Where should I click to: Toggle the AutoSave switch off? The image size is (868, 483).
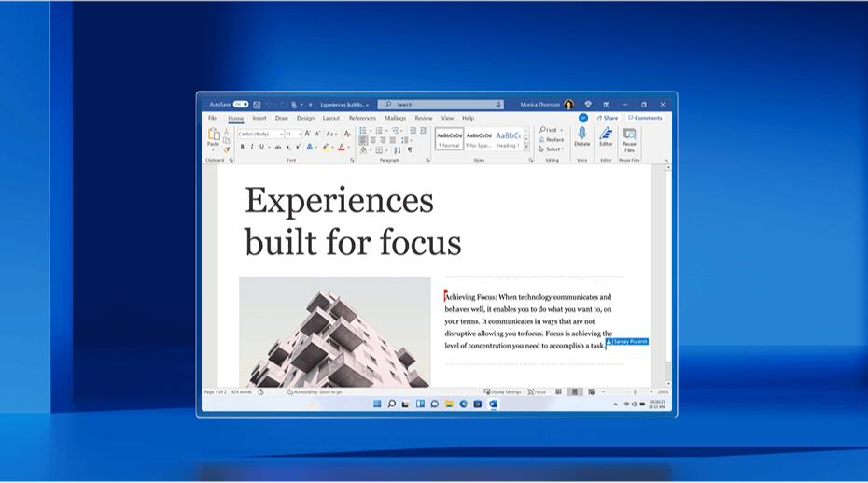241,105
